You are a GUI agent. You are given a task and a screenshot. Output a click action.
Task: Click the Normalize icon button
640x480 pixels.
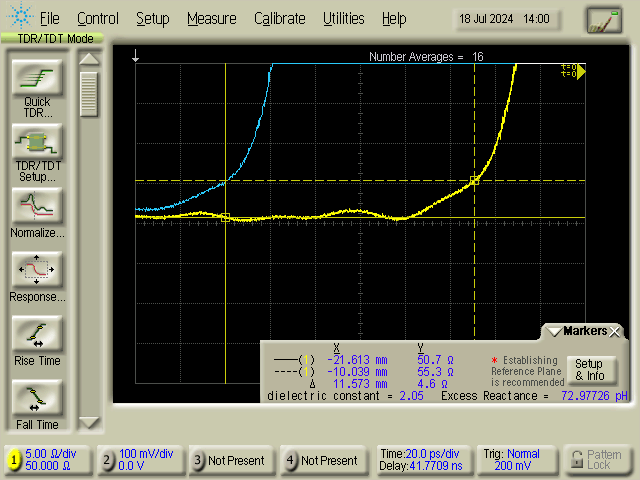pyautogui.click(x=37, y=205)
